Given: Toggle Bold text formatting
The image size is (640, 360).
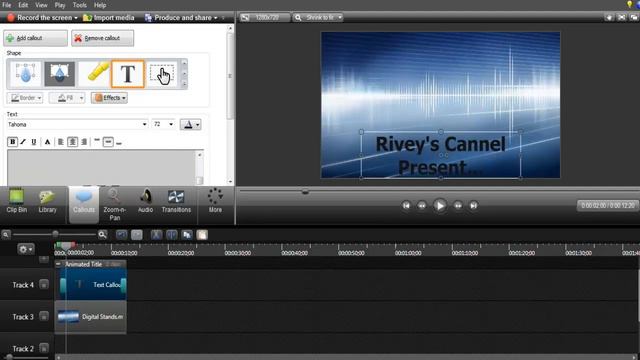Looking at the screenshot, I should tap(12, 142).
